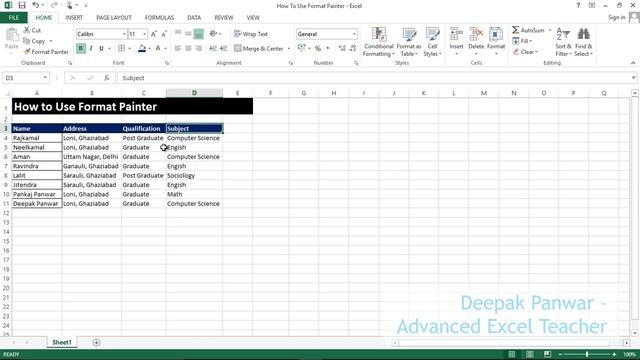Click the Undo arrow icon

click(x=36, y=5)
